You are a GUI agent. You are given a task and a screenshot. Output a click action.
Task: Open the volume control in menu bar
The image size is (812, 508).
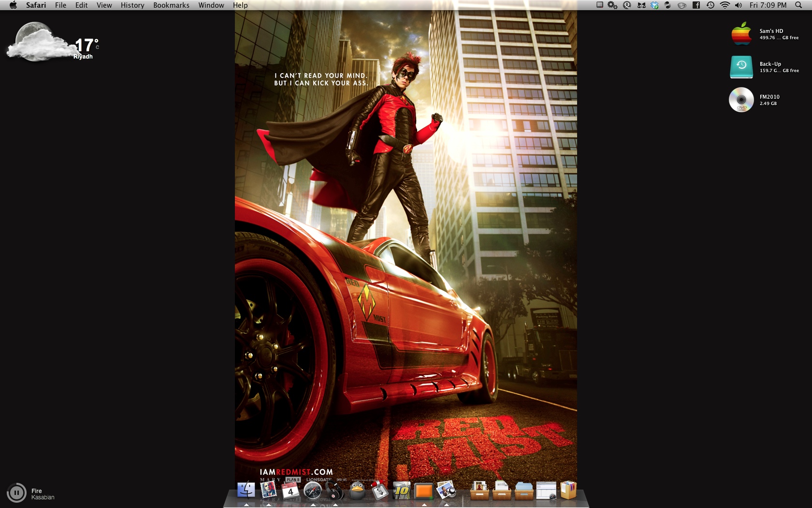pos(739,5)
